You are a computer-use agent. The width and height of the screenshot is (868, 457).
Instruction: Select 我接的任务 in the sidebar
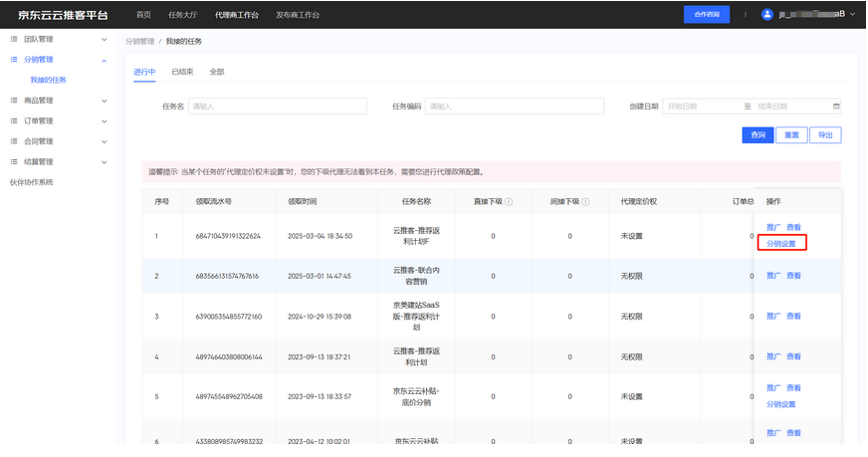point(48,80)
